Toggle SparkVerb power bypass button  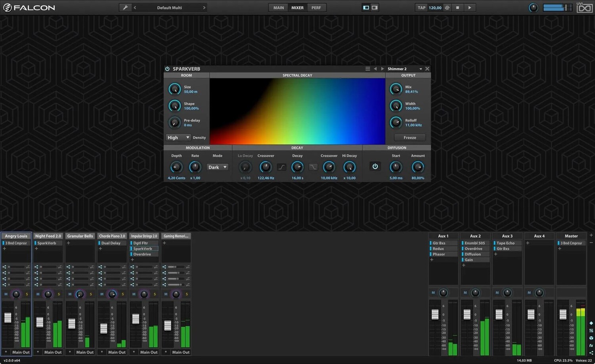pyautogui.click(x=167, y=69)
